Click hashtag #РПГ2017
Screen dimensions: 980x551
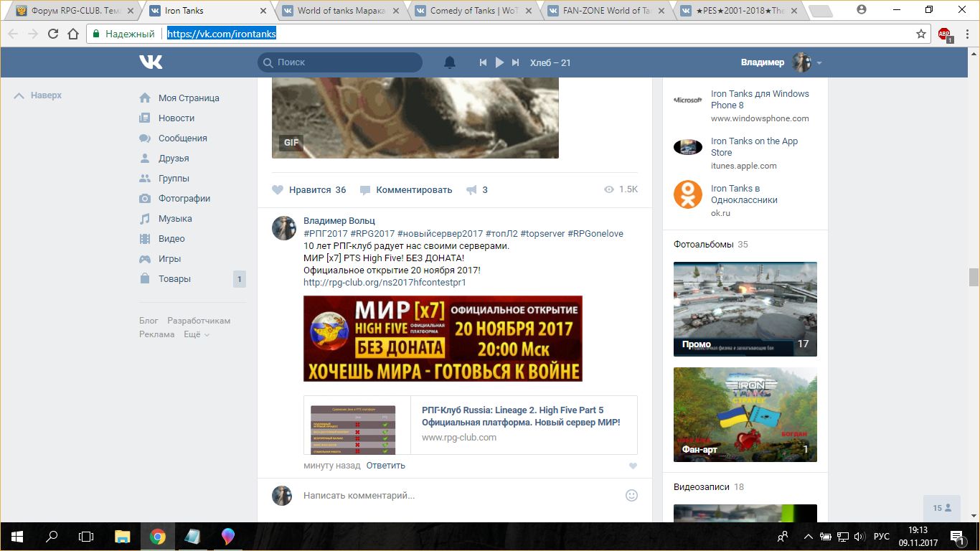coord(326,233)
